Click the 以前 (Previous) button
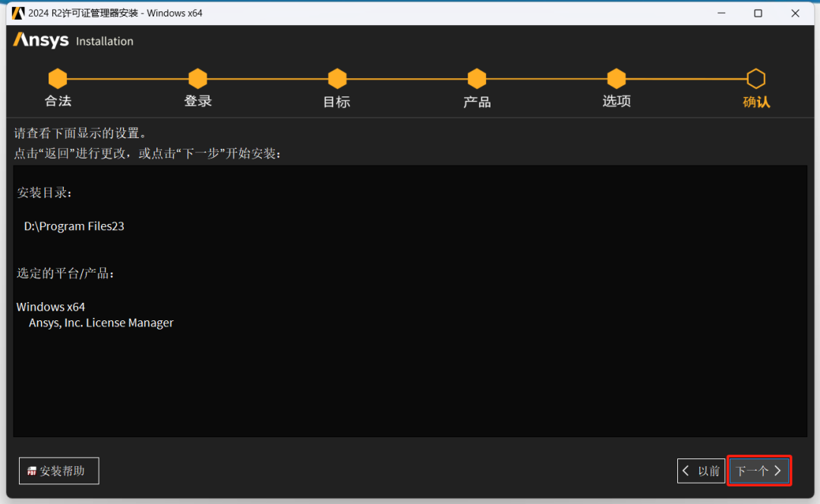This screenshot has width=820, height=504. (x=701, y=471)
